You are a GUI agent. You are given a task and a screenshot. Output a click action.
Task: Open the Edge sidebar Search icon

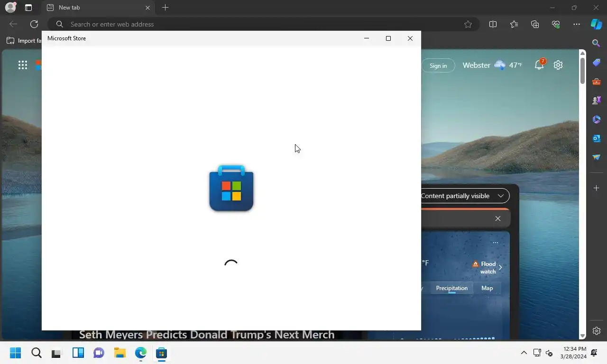coord(597,43)
